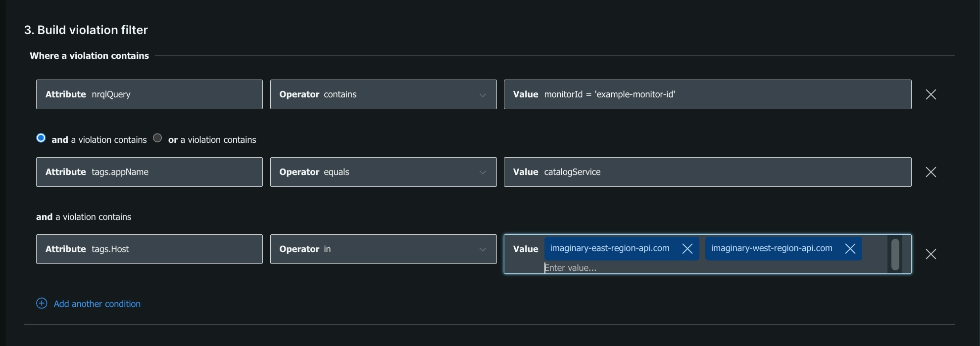This screenshot has height=346, width=980.
Task: Edit the tags.appName attribute field
Action: (x=149, y=172)
